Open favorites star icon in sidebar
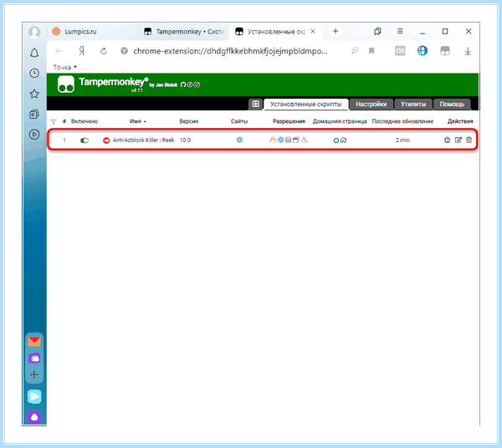 [x=34, y=94]
